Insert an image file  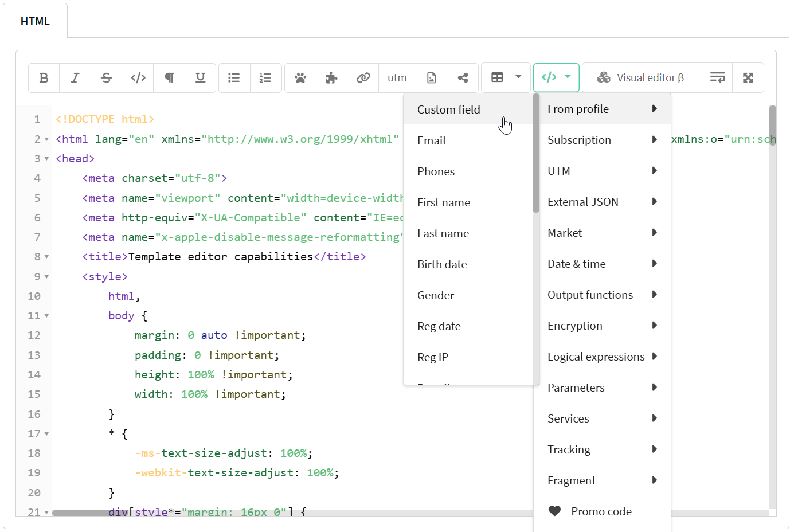[432, 78]
